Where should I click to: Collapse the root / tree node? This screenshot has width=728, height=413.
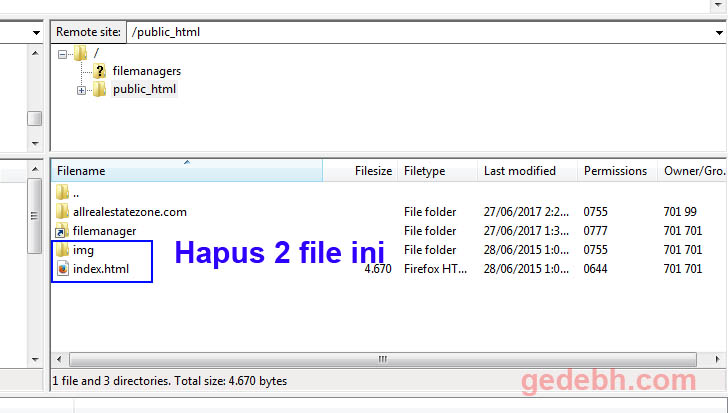(x=62, y=55)
